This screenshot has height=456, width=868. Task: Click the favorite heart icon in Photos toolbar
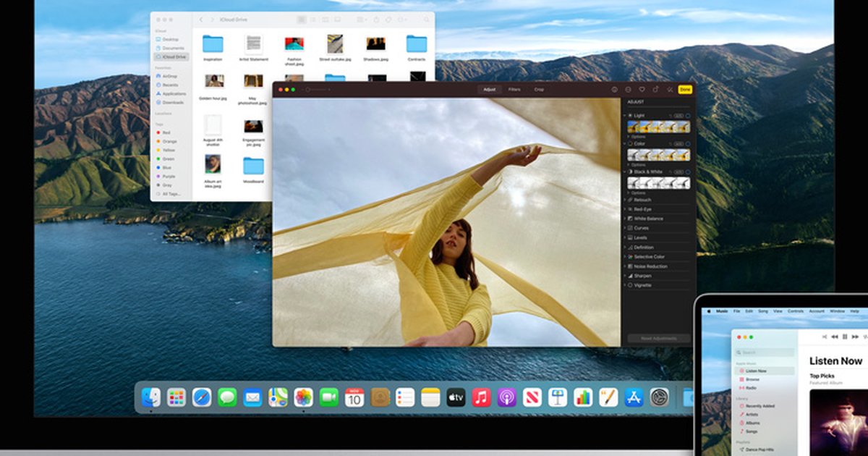(642, 90)
